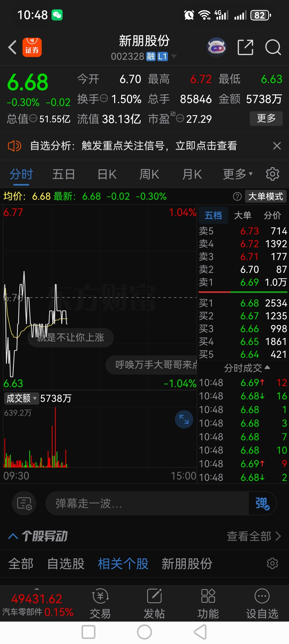Tap the back arrow icon

pos(12,48)
